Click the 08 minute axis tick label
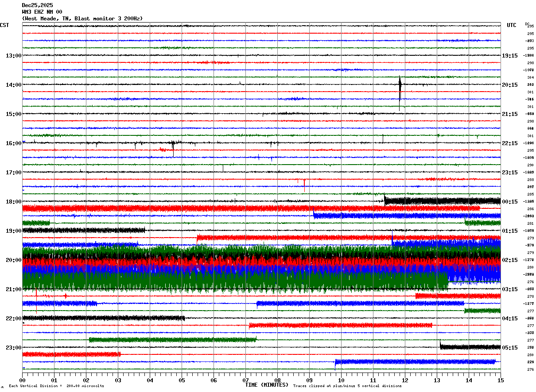This screenshot has width=536, height=392. (x=277, y=380)
